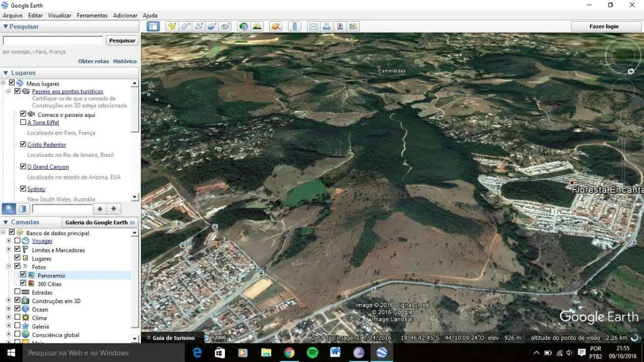
Task: Toggle the sunlight across landscape icon
Action: pyautogui.click(x=257, y=26)
